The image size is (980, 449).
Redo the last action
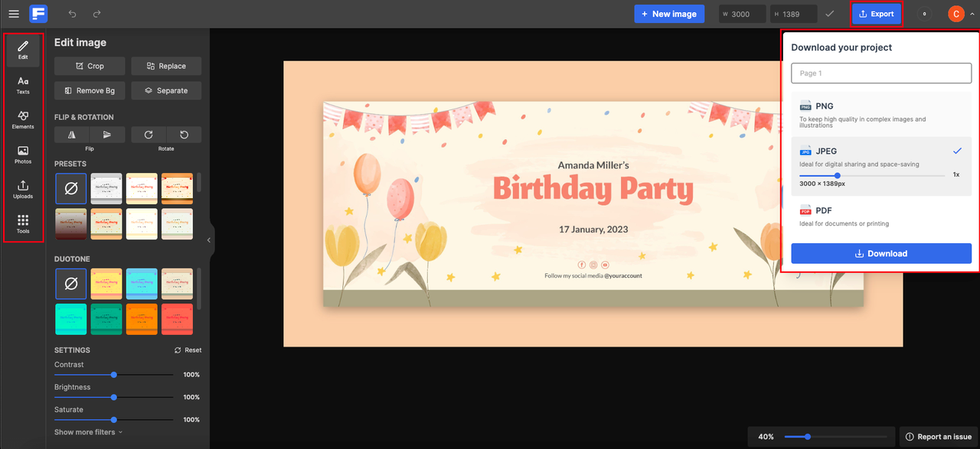pos(96,14)
